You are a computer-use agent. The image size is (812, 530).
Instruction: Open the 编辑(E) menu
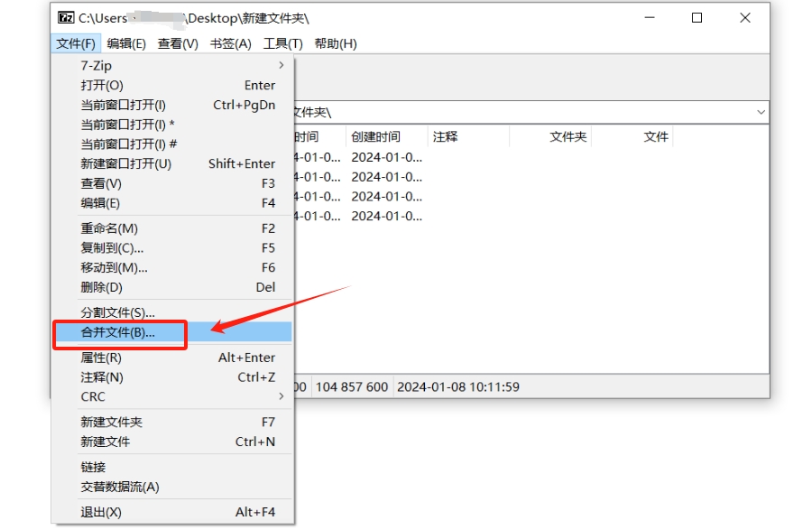(125, 42)
